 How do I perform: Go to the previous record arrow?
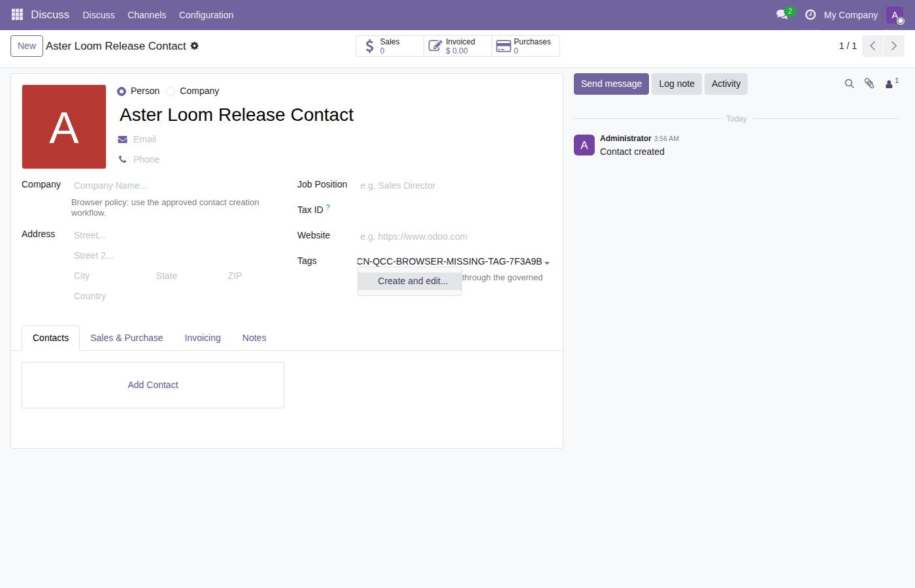tap(873, 46)
